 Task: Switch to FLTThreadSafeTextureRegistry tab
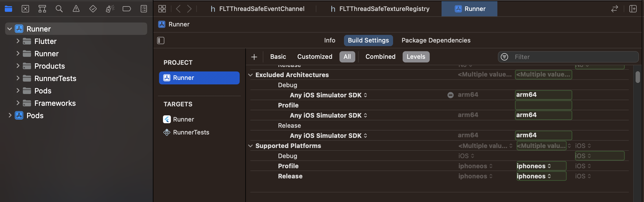pos(380,9)
